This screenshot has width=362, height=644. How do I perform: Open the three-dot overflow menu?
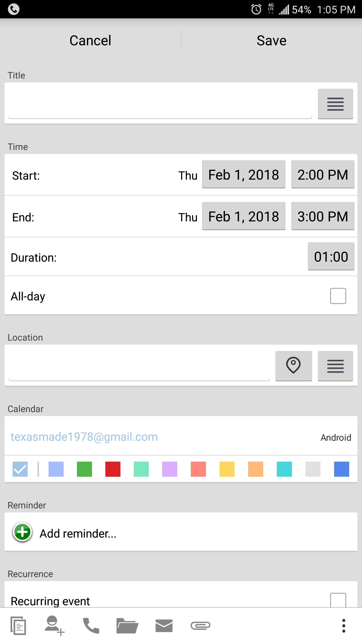pyautogui.click(x=343, y=626)
